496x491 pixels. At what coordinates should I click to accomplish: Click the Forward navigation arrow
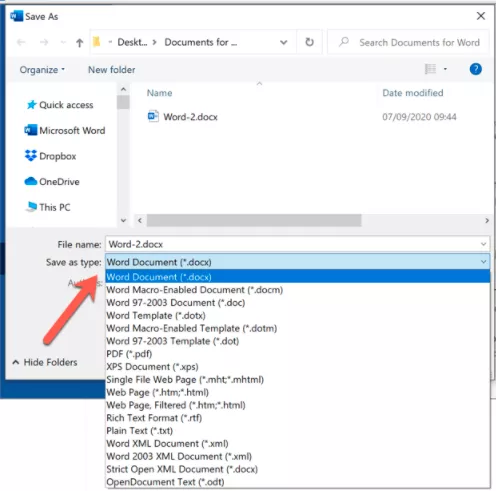44,42
